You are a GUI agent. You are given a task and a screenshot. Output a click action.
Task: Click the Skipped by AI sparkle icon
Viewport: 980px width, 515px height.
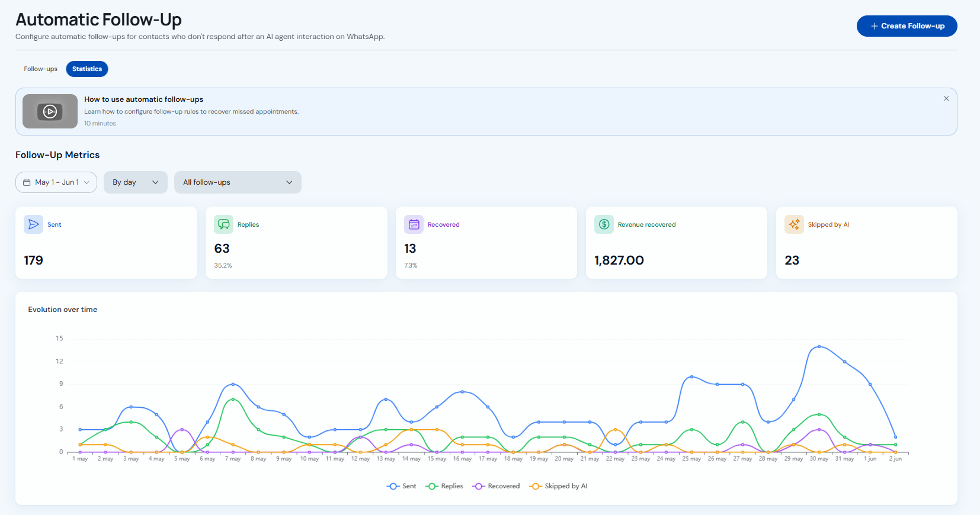[795, 224]
